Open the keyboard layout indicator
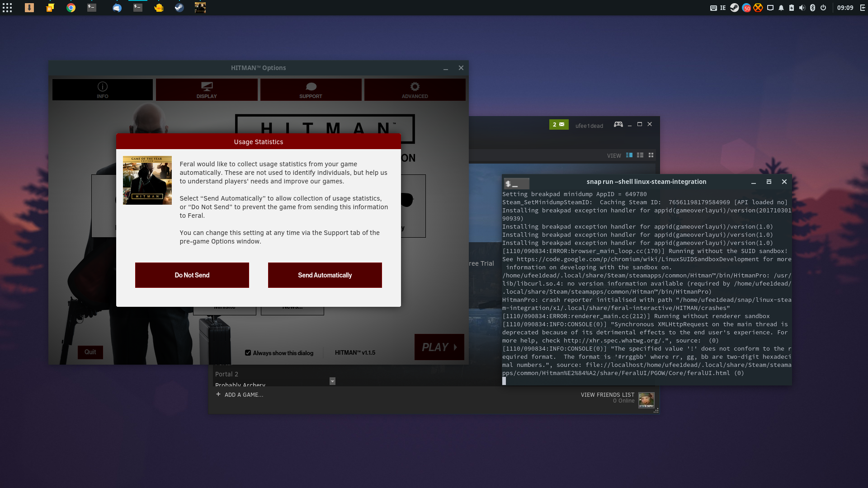868x488 pixels. click(713, 8)
